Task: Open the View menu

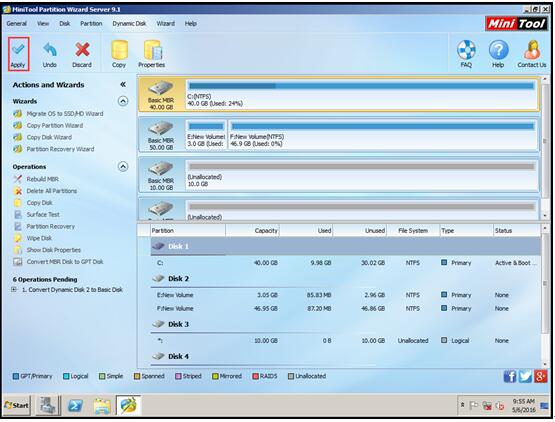Action: click(43, 24)
